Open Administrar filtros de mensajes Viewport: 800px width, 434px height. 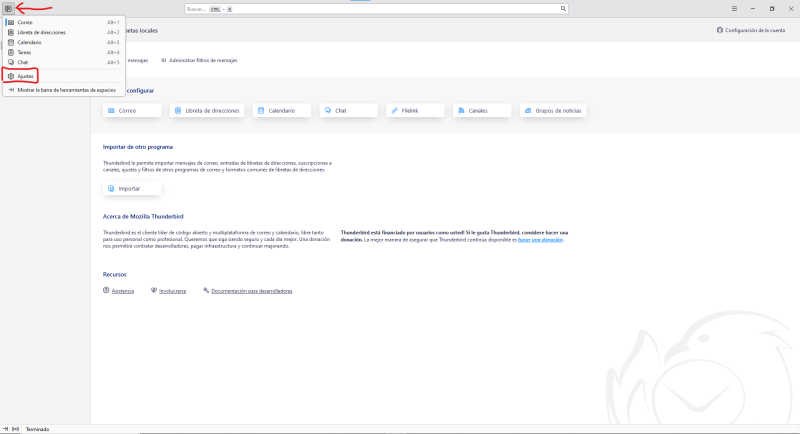pyautogui.click(x=199, y=60)
